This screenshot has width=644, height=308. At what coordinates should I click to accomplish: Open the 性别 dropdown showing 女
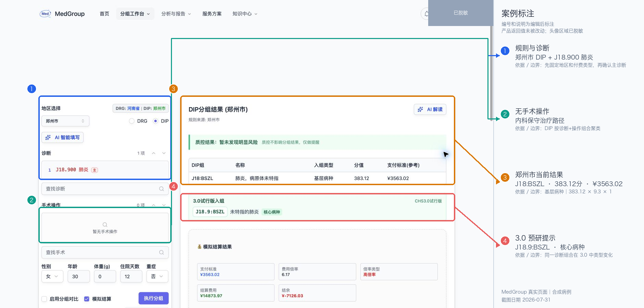(52, 277)
